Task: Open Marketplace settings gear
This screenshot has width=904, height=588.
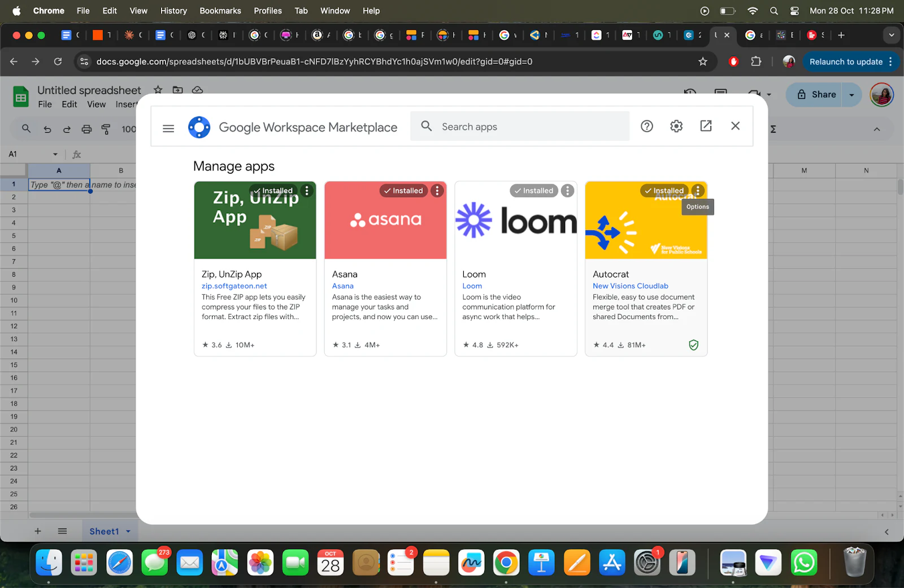Action: (676, 127)
